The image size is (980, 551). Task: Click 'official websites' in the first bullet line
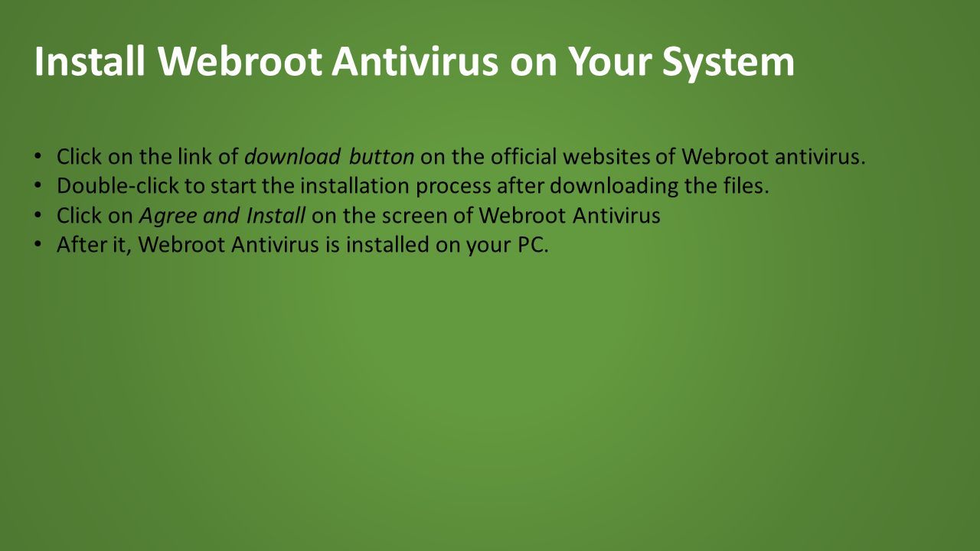point(570,157)
